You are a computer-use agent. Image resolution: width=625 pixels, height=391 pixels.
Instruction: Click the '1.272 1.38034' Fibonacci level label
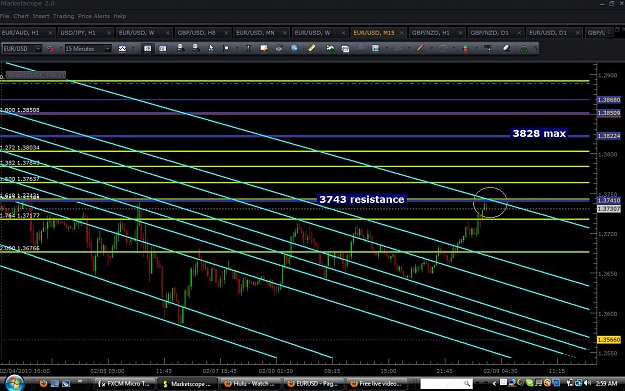point(20,147)
